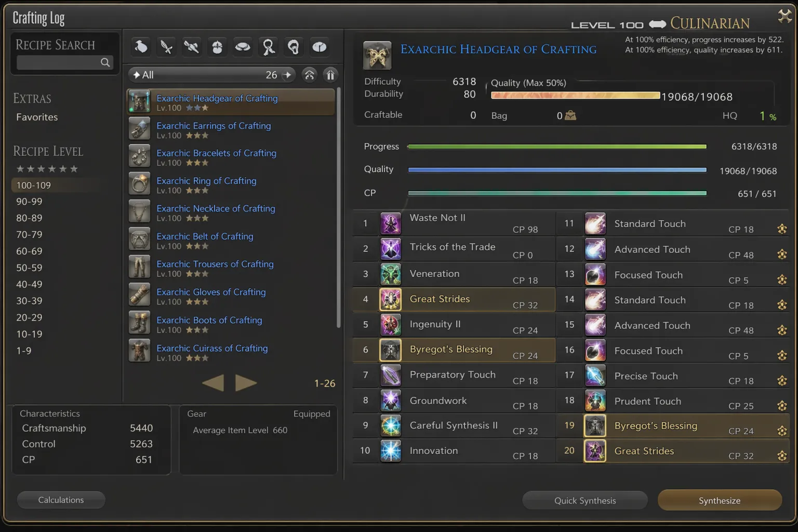Select the Great Strides icon in slot 20
This screenshot has width=798, height=532.
[595, 451]
